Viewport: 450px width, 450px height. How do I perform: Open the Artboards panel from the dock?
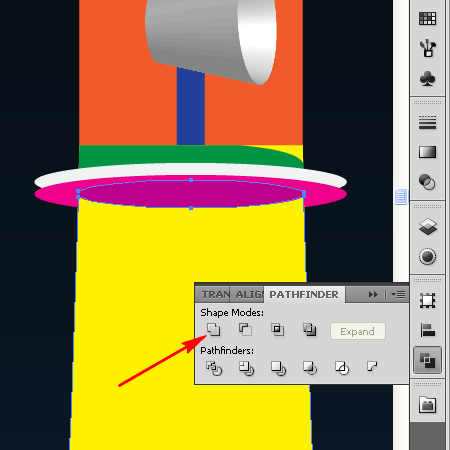pyautogui.click(x=427, y=301)
